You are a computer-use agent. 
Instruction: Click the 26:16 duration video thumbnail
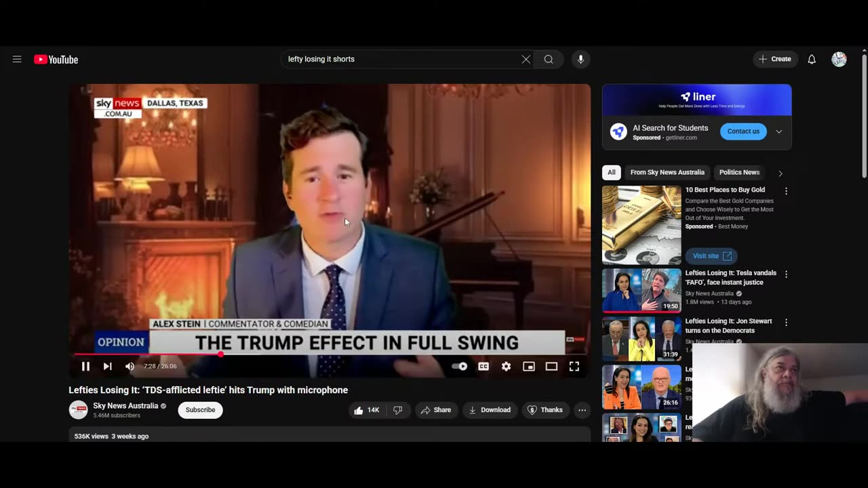(642, 388)
